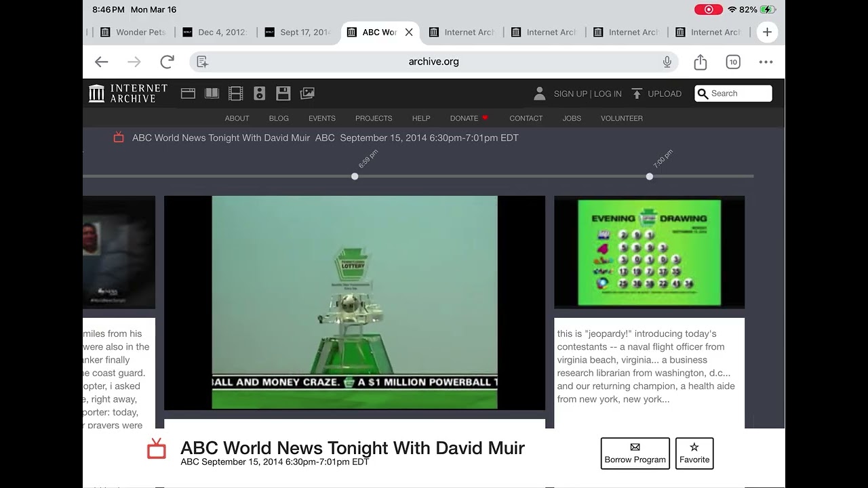The image size is (868, 488).
Task: Open the BLOG menu item
Action: (279, 118)
